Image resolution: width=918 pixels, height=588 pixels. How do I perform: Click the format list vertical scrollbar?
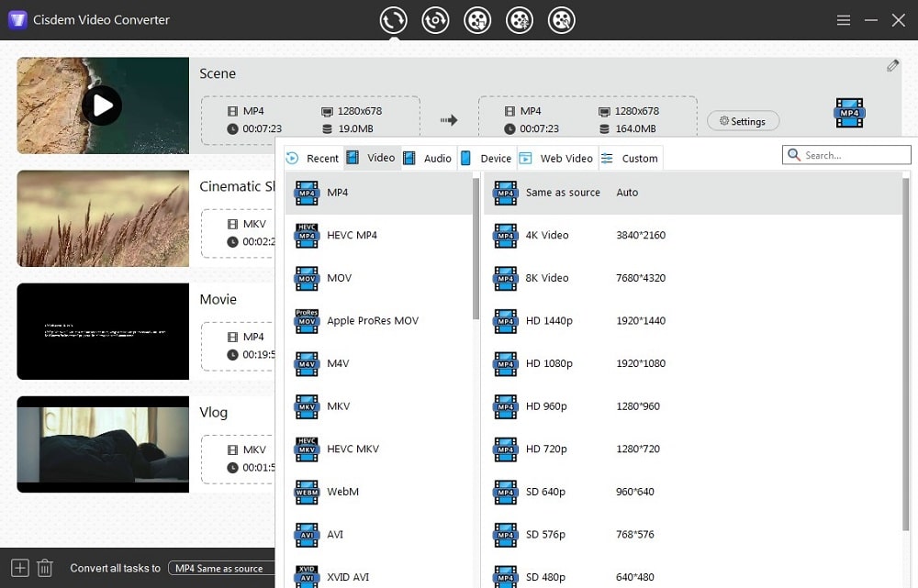pos(476,248)
